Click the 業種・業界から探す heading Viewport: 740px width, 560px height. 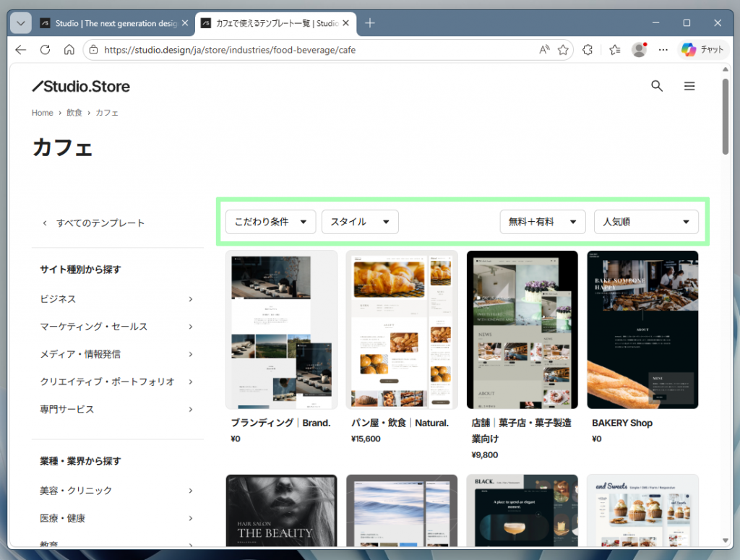80,461
